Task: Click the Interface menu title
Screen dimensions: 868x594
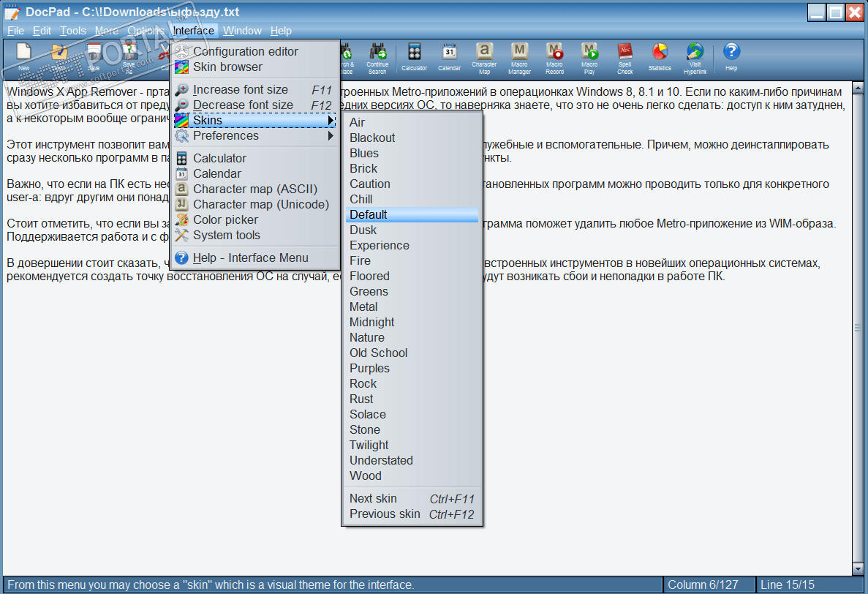Action: pyautogui.click(x=193, y=31)
